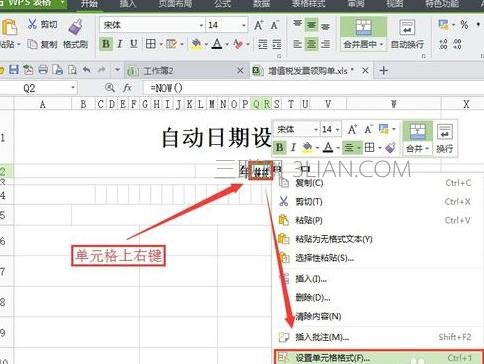Click the decrease indent icon in ribbon

[x=263, y=44]
